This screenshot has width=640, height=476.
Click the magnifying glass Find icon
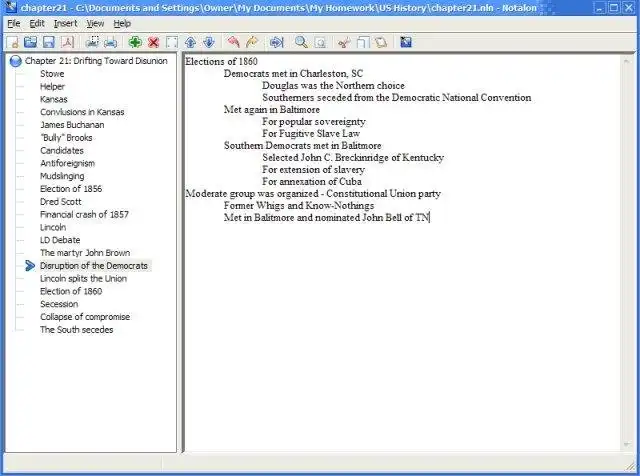301,42
